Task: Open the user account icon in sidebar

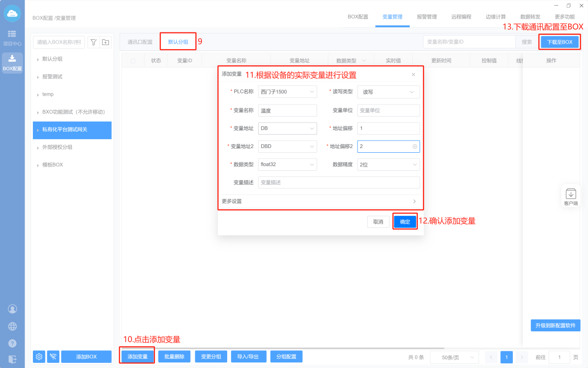Action: pyautogui.click(x=13, y=309)
